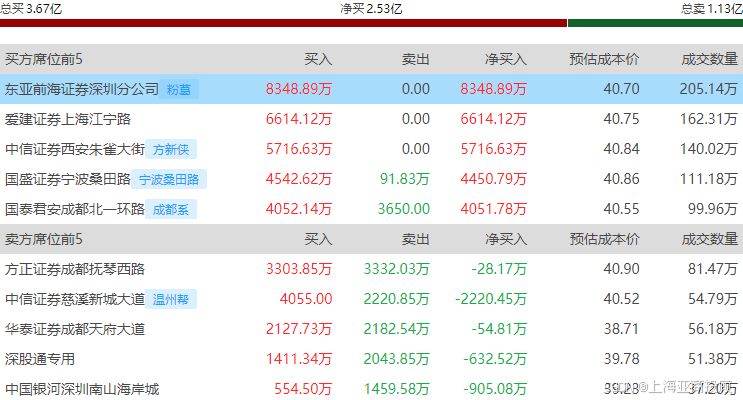743x400 pixels.
Task: Click 总买 3.67亿 label
Action: (31, 9)
